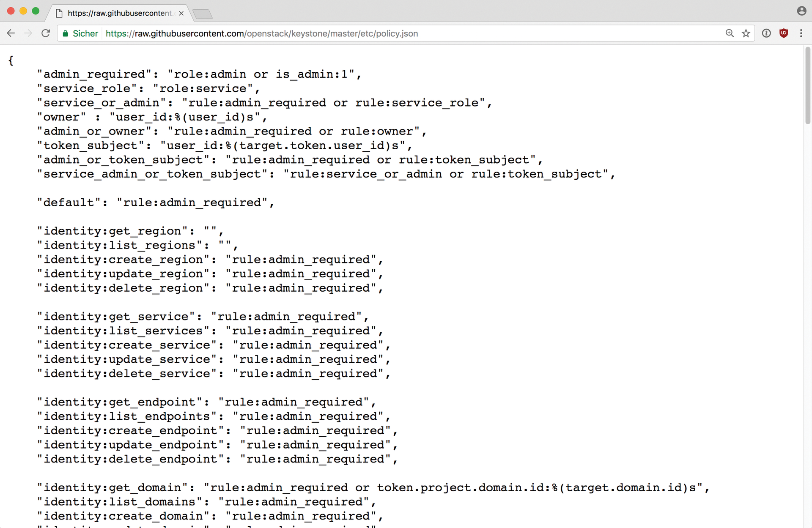Go back with the browser back arrow
This screenshot has width=812, height=528.
11,33
